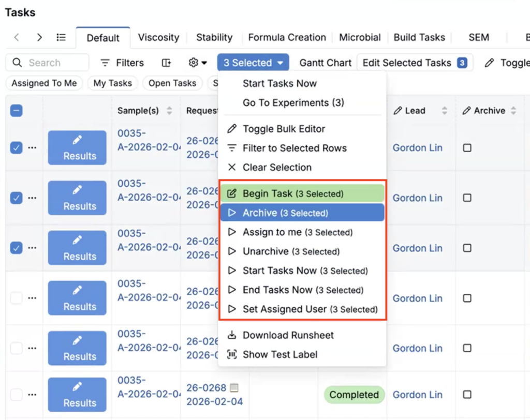The height and width of the screenshot is (420, 530).
Task: Check the fourth row selection checkbox
Action: click(x=16, y=298)
